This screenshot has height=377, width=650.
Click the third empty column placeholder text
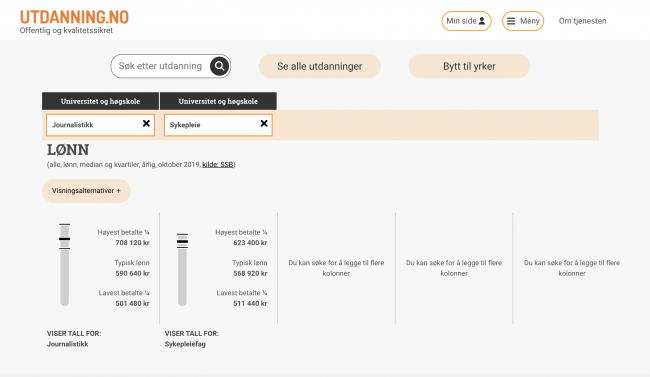pyautogui.click(x=572, y=268)
